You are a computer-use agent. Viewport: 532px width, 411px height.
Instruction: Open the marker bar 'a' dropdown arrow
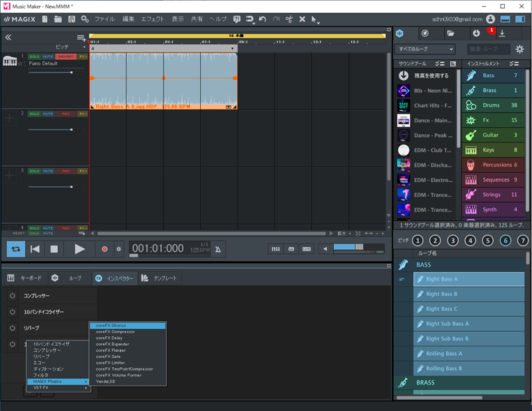pyautogui.click(x=232, y=49)
